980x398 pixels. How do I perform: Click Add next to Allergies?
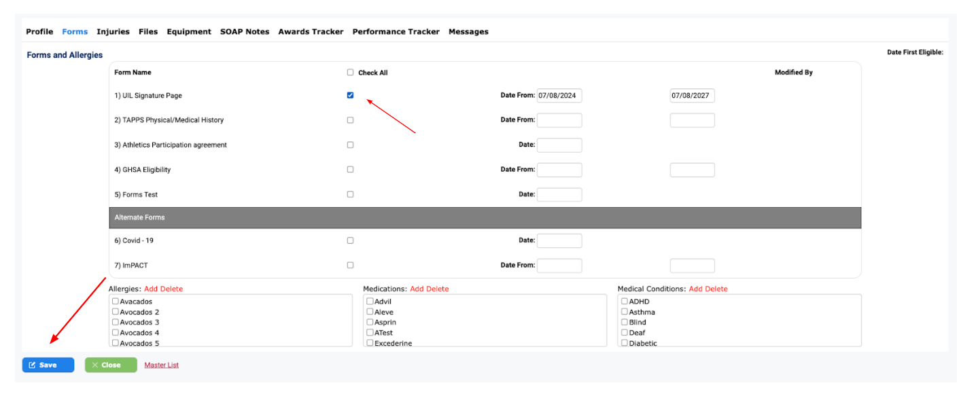152,289
